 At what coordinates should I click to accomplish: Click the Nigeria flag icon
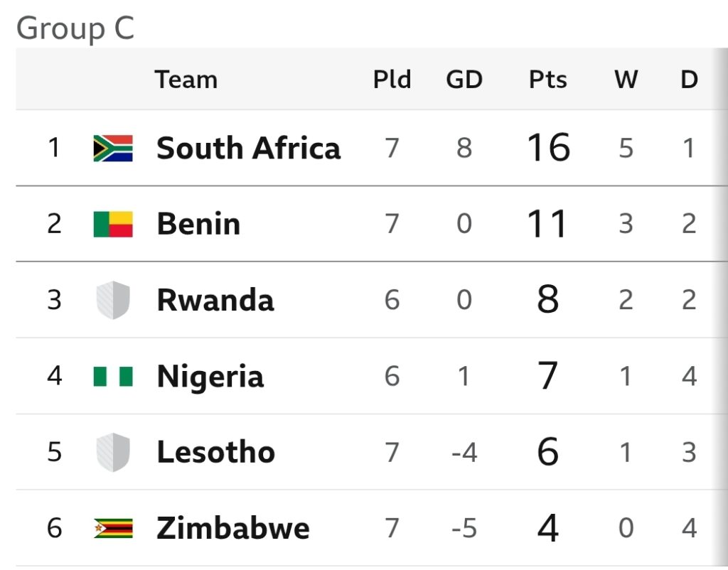pyautogui.click(x=113, y=376)
